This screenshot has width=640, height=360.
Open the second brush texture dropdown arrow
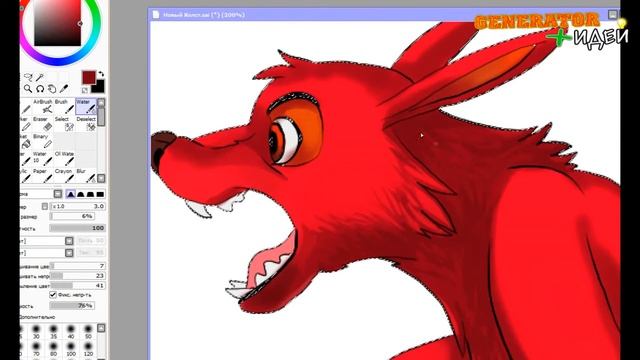[x=69, y=253]
